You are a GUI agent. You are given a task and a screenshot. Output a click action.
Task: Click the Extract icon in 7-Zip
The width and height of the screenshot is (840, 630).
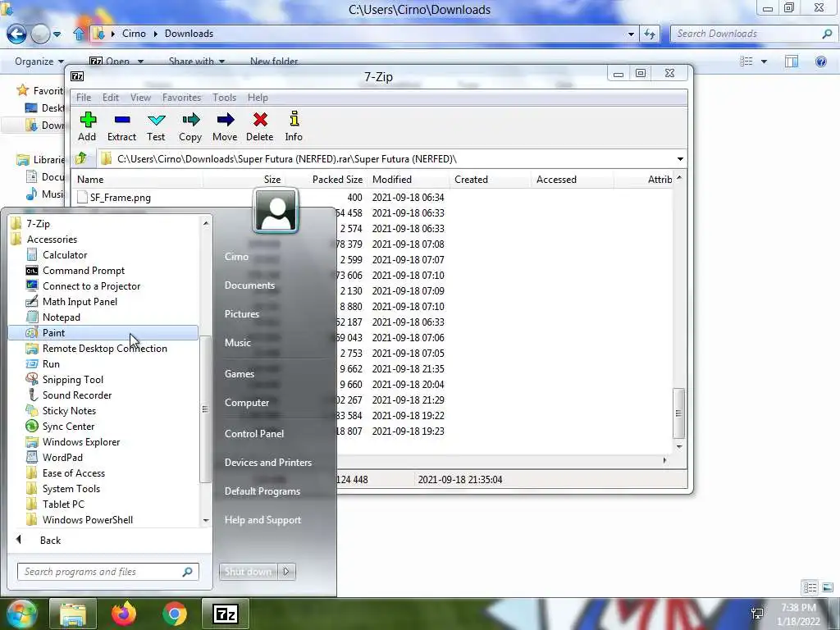pos(121,126)
